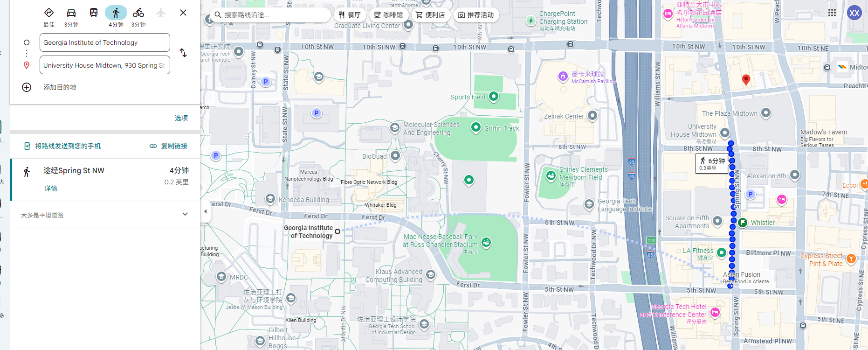Collapse the side panel with arrow
Image resolution: width=868 pixels, height=350 pixels.
click(206, 211)
